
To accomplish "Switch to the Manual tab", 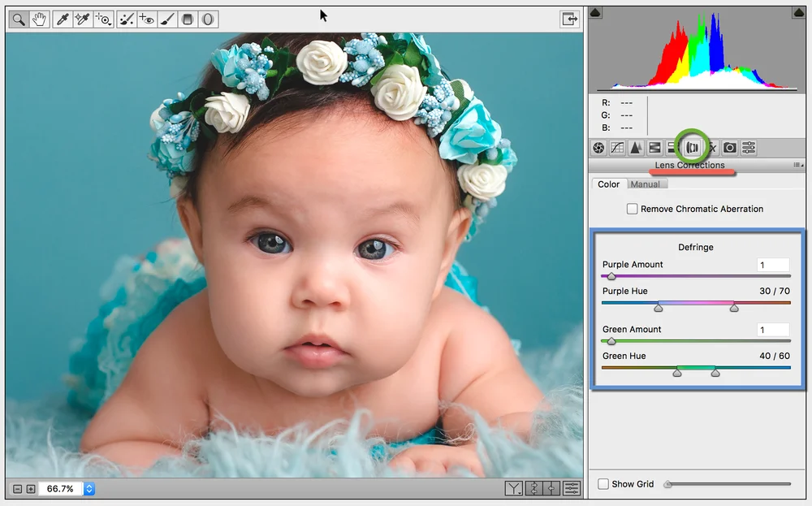I will 646,184.
